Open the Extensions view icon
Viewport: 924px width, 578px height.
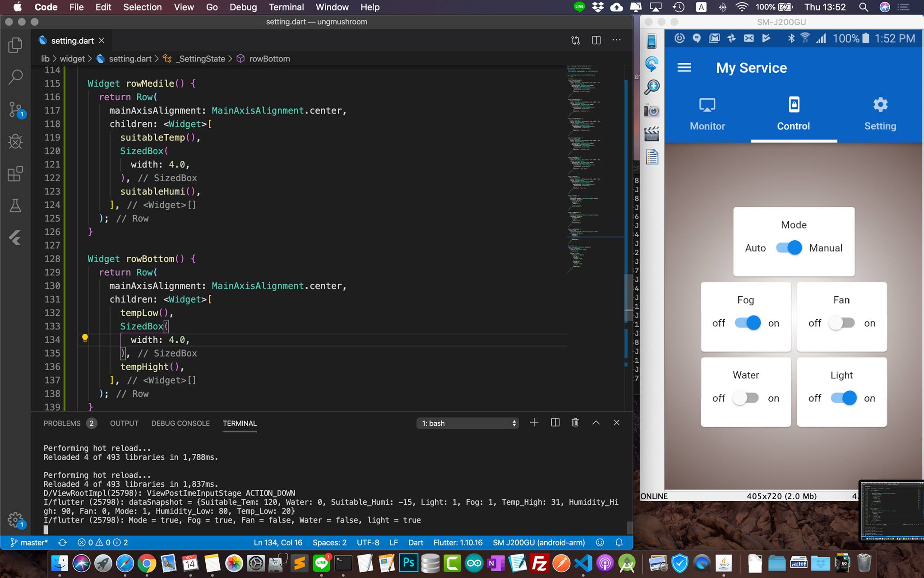coord(15,173)
